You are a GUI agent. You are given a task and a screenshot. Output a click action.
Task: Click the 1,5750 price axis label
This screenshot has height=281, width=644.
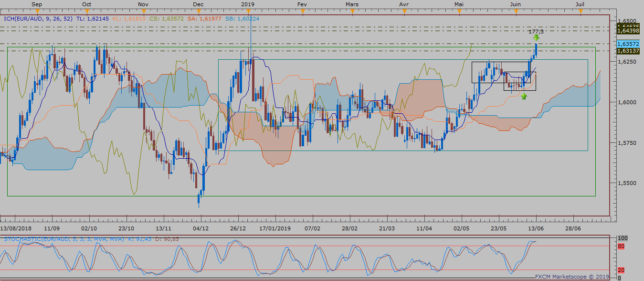click(x=626, y=143)
